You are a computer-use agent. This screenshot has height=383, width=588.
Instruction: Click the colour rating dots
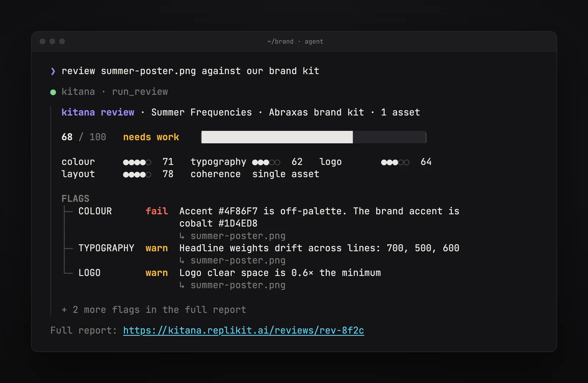137,162
